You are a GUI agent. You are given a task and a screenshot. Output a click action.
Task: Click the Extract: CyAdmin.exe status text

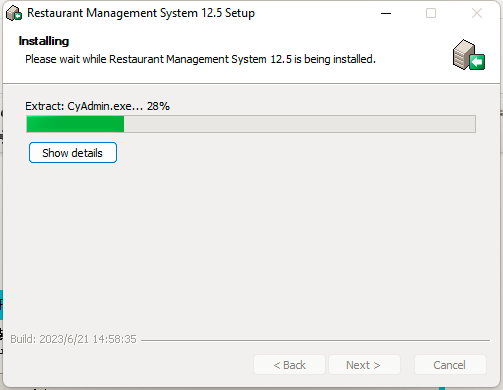(x=84, y=106)
